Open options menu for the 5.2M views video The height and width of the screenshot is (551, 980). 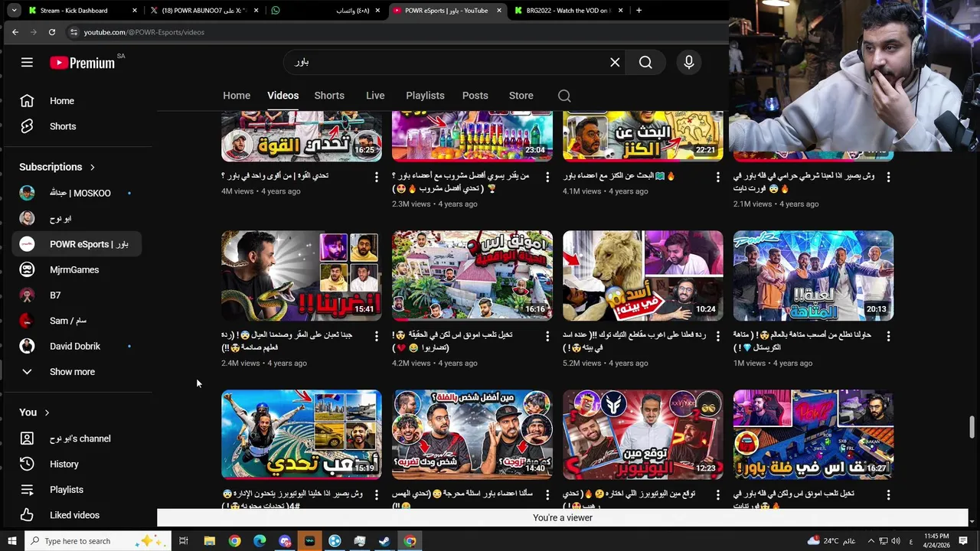click(717, 336)
